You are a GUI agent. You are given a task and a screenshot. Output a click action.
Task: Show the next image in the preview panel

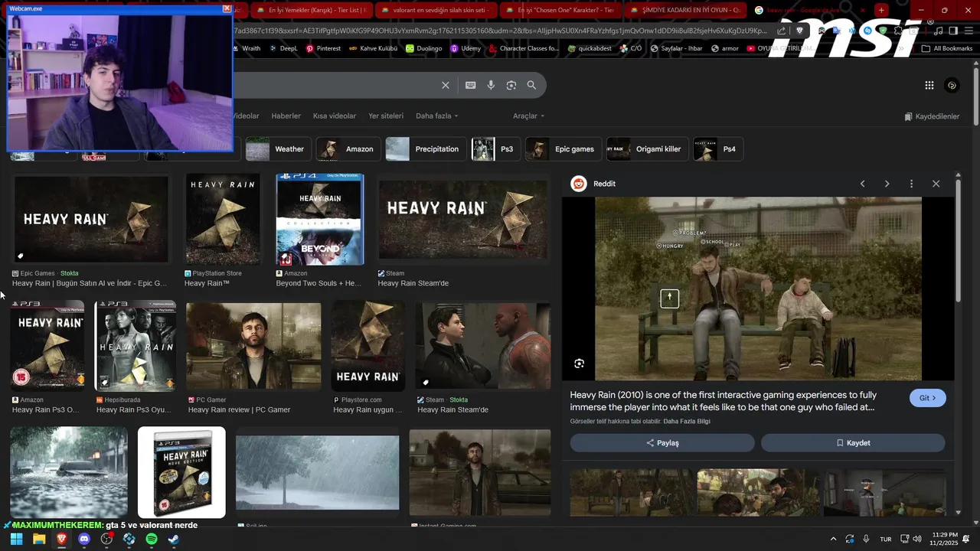point(887,184)
